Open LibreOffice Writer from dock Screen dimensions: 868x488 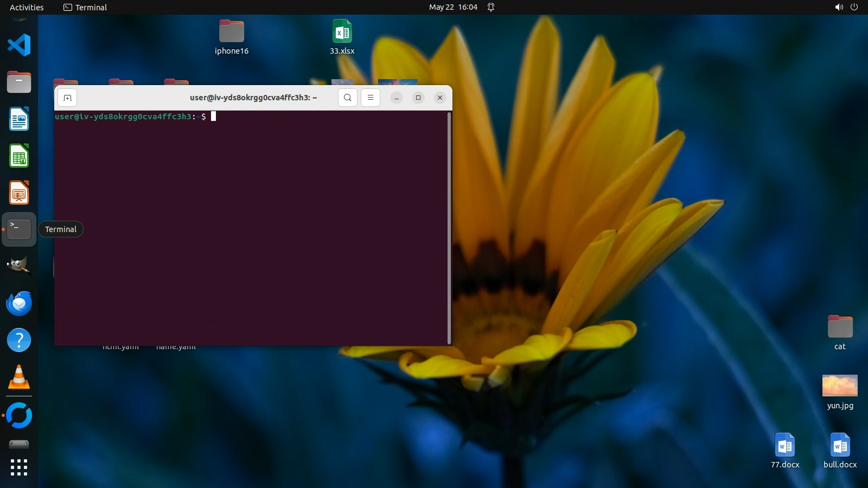19,119
